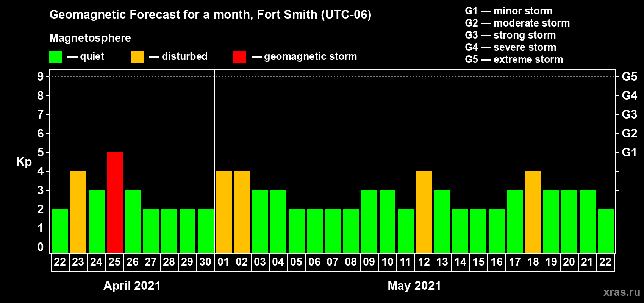Select the green bar for May 09
The width and height of the screenshot is (644, 303).
[x=369, y=221]
